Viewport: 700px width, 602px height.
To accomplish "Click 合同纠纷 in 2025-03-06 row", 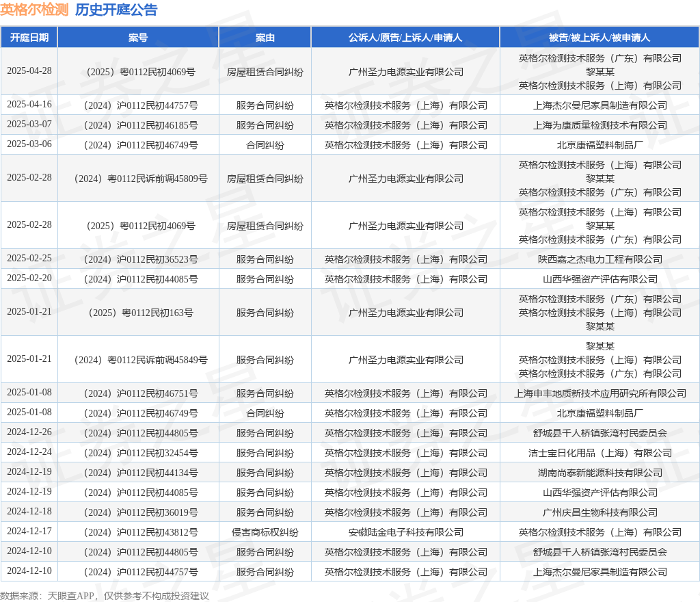I will coord(265,145).
